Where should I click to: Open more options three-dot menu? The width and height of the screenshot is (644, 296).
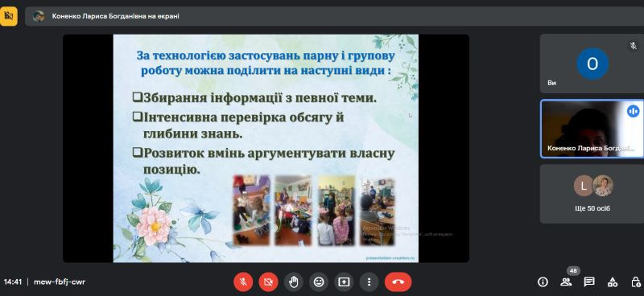[x=369, y=282]
